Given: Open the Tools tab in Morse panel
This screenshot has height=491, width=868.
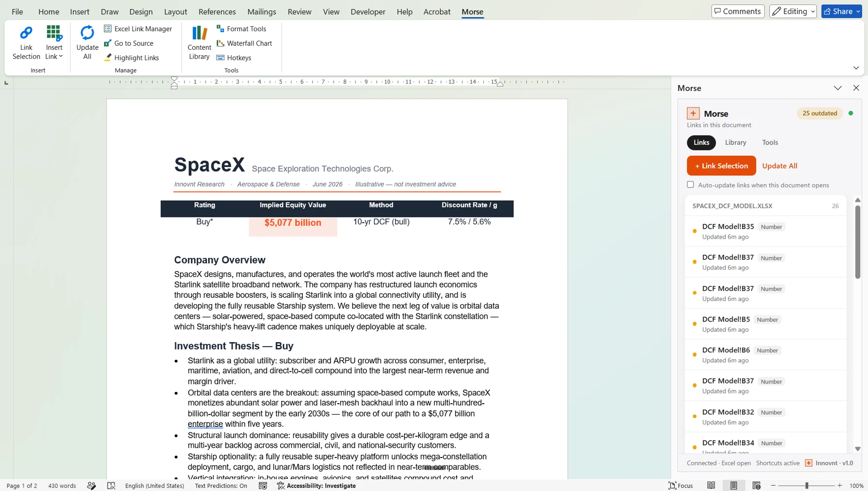Looking at the screenshot, I should click(770, 142).
